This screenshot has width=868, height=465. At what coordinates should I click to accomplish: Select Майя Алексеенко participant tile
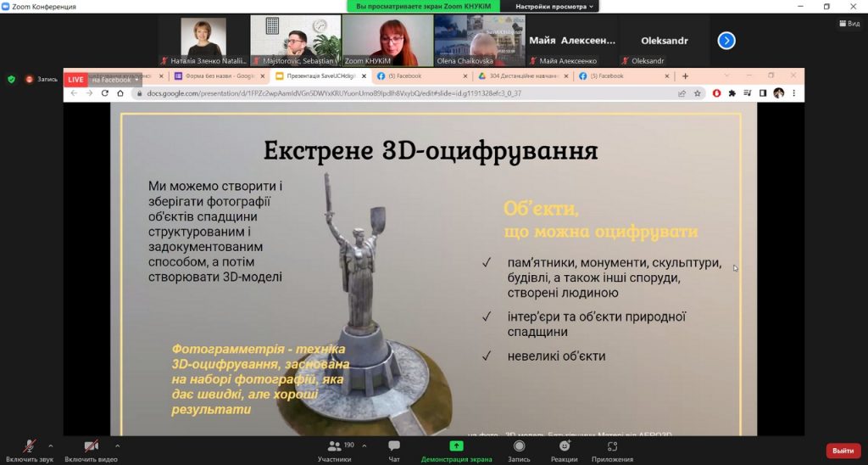pyautogui.click(x=572, y=41)
